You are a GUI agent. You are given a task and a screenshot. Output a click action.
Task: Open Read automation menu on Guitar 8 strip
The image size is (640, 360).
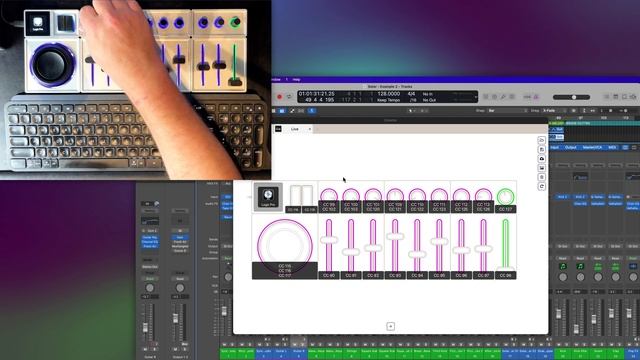tap(150, 278)
